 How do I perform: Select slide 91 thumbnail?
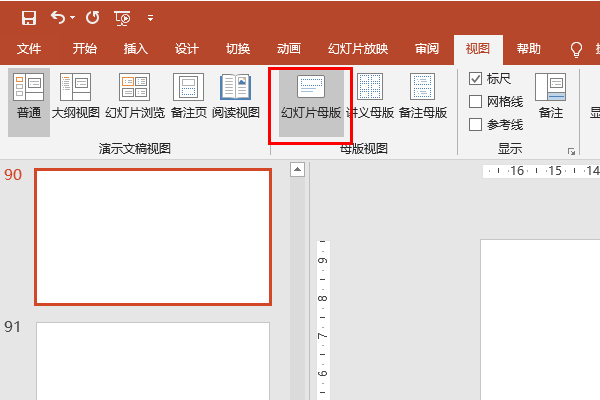[x=153, y=360]
